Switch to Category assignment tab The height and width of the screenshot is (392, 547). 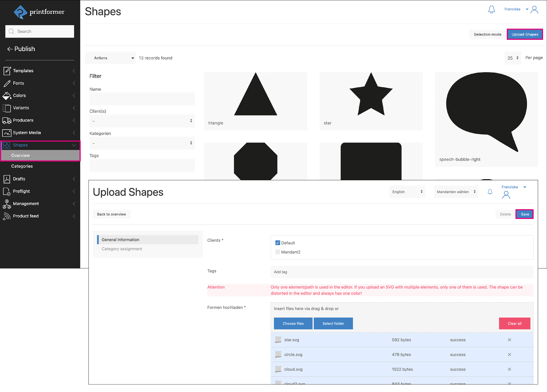click(x=122, y=249)
